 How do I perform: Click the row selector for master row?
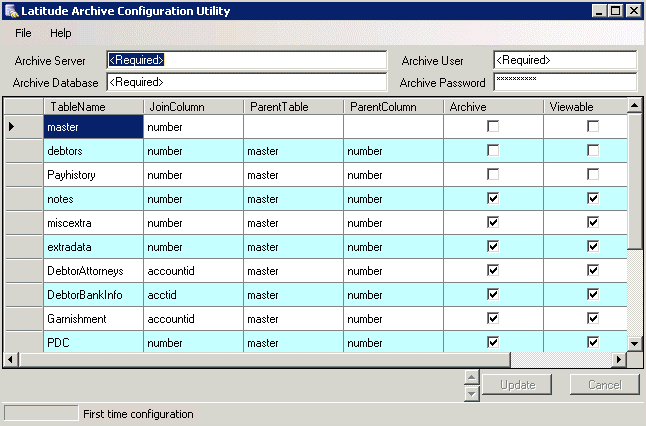coord(24,126)
